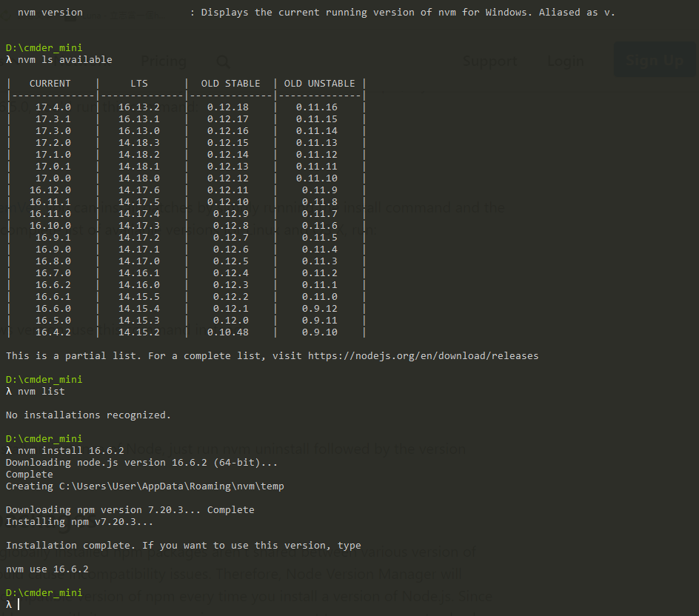The width and height of the screenshot is (699, 616).
Task: Open the faint Pricing menu item
Action: click(164, 61)
